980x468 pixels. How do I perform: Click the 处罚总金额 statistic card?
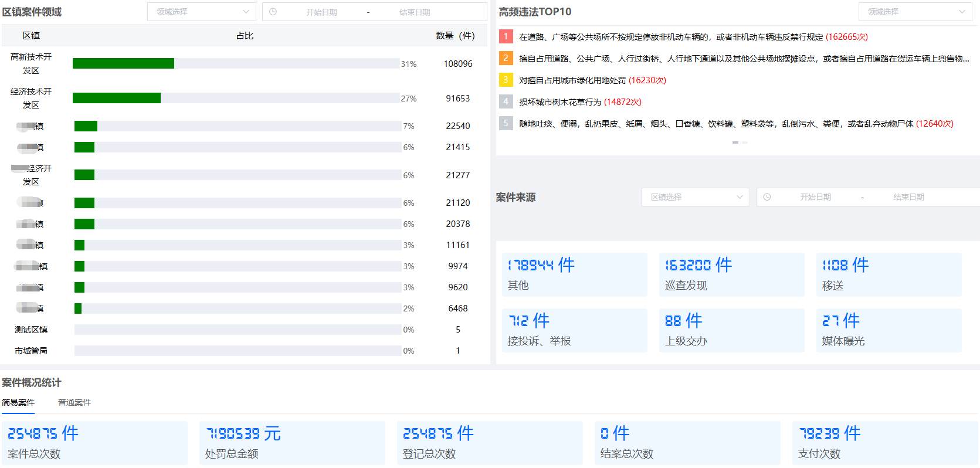[x=292, y=443]
